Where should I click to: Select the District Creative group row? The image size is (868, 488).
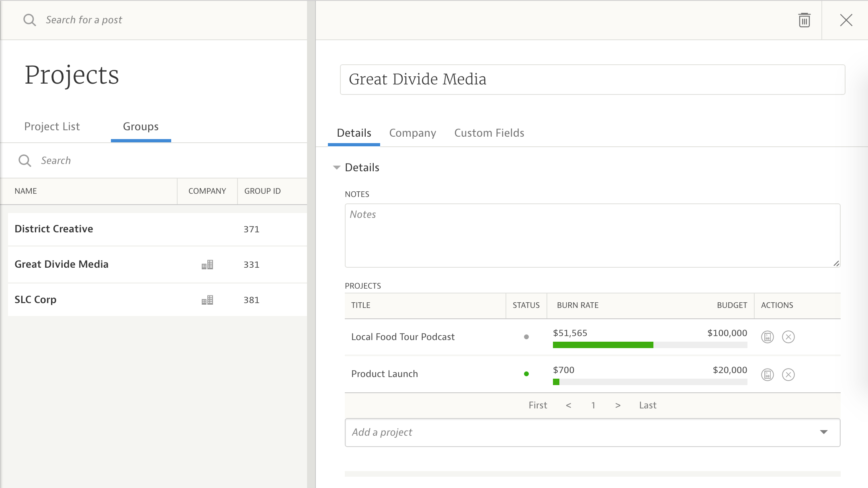(x=121, y=229)
